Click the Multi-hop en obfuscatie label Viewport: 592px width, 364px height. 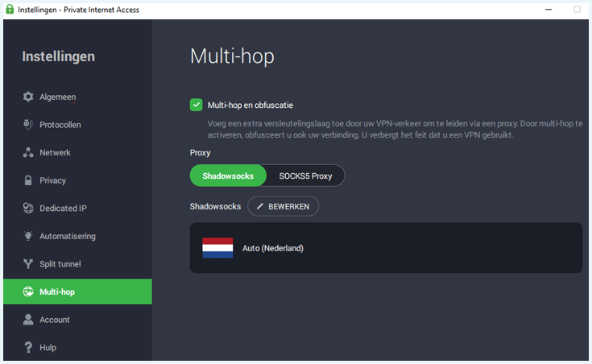(250, 105)
